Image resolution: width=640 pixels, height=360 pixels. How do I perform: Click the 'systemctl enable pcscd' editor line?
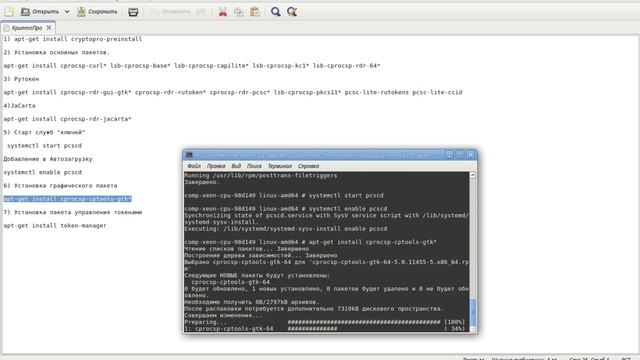42,172
